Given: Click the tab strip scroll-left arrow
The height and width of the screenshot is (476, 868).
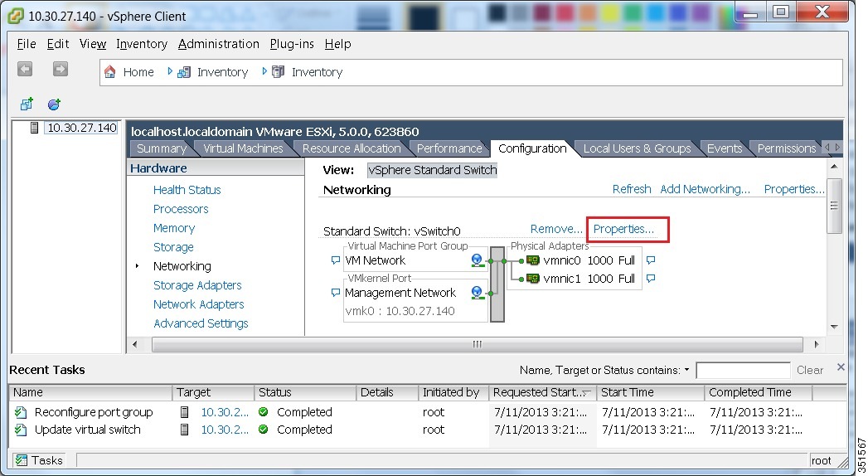Looking at the screenshot, I should 827,148.
